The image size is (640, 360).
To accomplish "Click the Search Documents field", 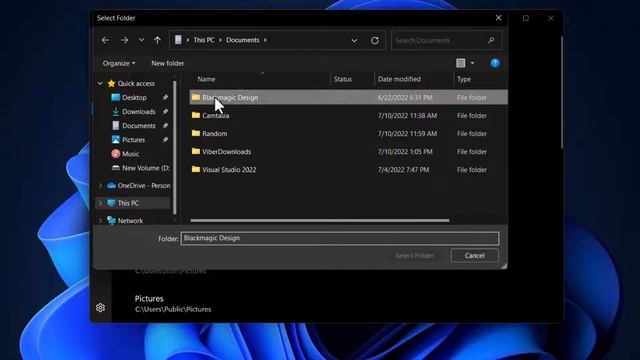I will click(446, 40).
